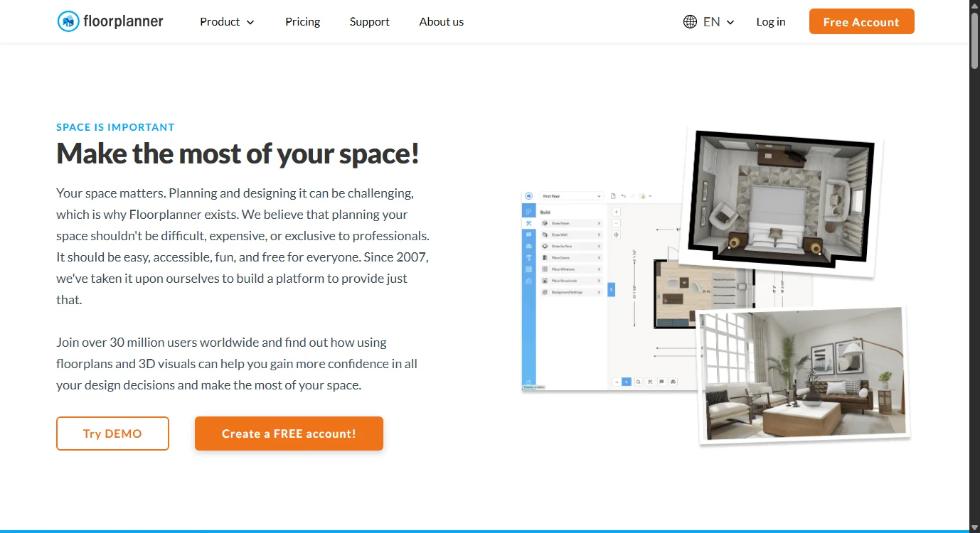Click the zoom out minus icon in editor preview

(x=616, y=223)
